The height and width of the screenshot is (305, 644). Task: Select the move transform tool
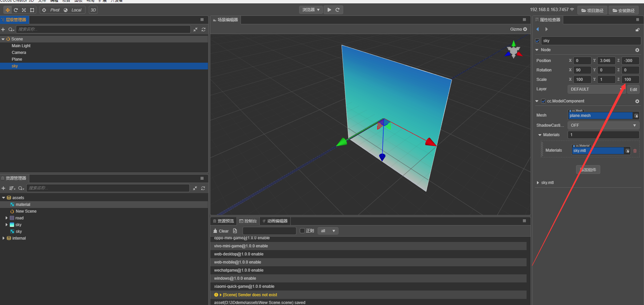(x=7, y=10)
